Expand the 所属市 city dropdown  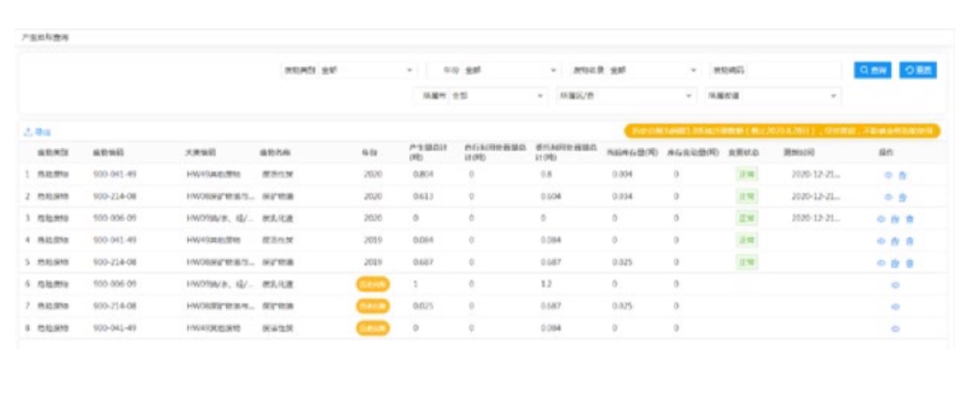(481, 96)
